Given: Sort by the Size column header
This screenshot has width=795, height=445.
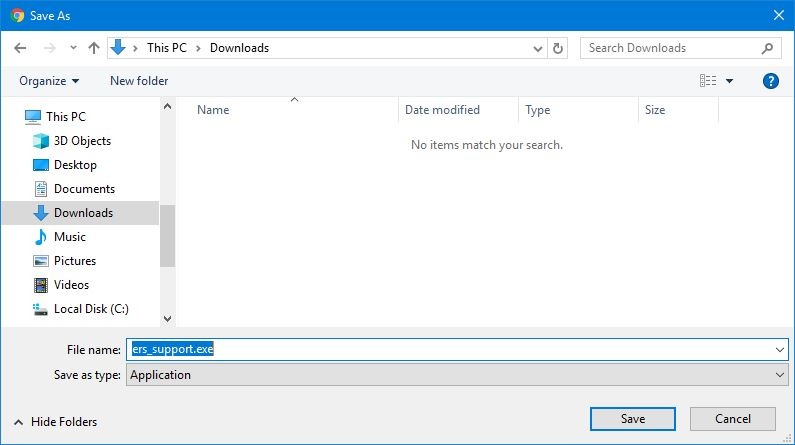Looking at the screenshot, I should tap(655, 110).
